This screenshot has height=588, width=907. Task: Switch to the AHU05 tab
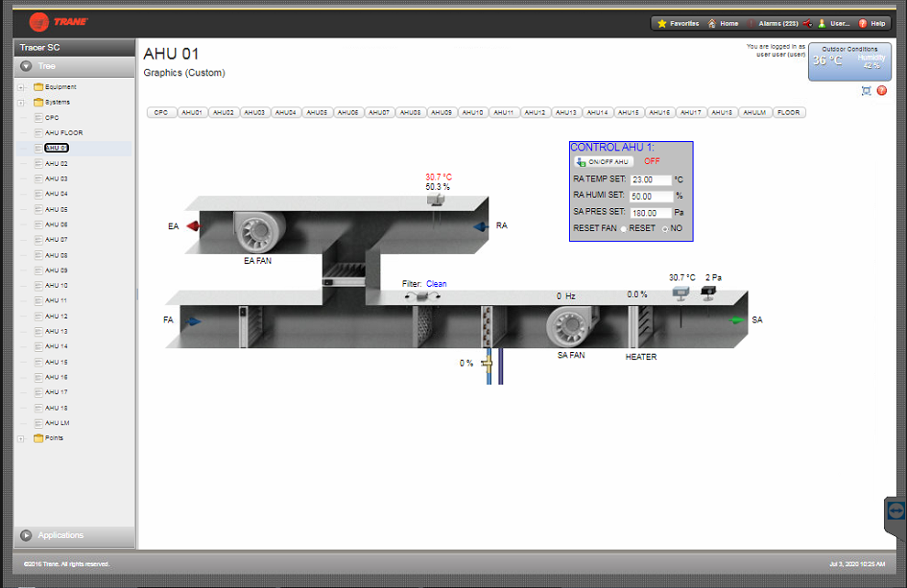[x=317, y=113]
